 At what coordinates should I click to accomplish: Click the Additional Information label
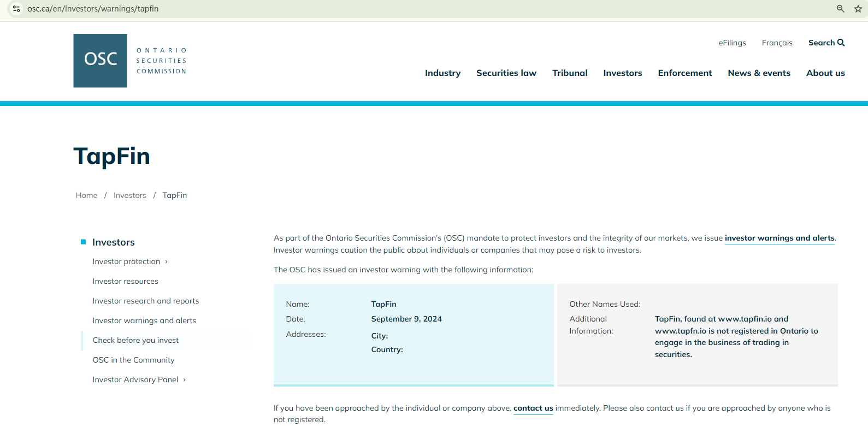592,325
